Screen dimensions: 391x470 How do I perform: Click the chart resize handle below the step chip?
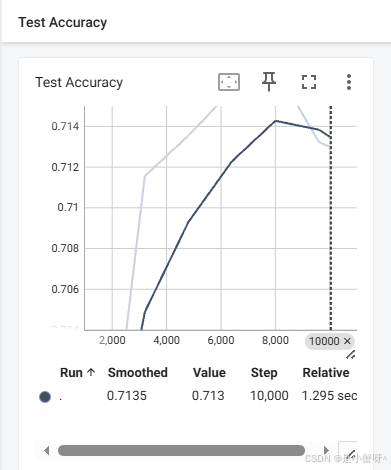[350, 355]
